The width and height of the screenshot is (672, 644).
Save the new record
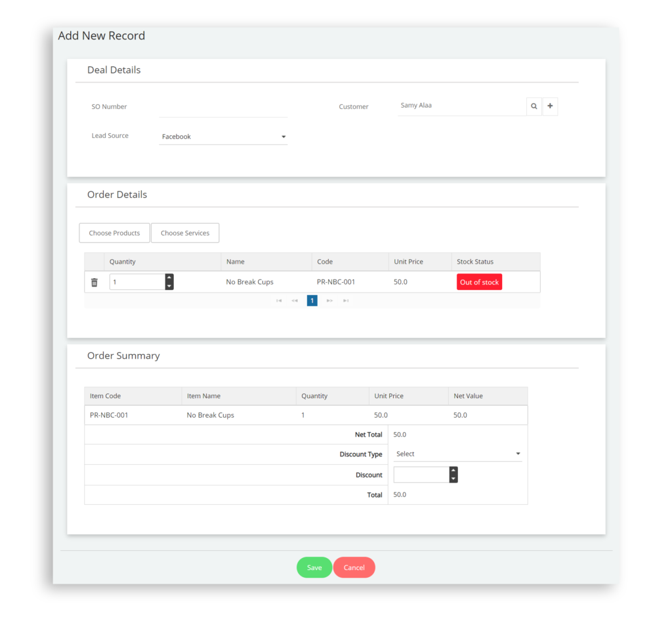click(314, 567)
